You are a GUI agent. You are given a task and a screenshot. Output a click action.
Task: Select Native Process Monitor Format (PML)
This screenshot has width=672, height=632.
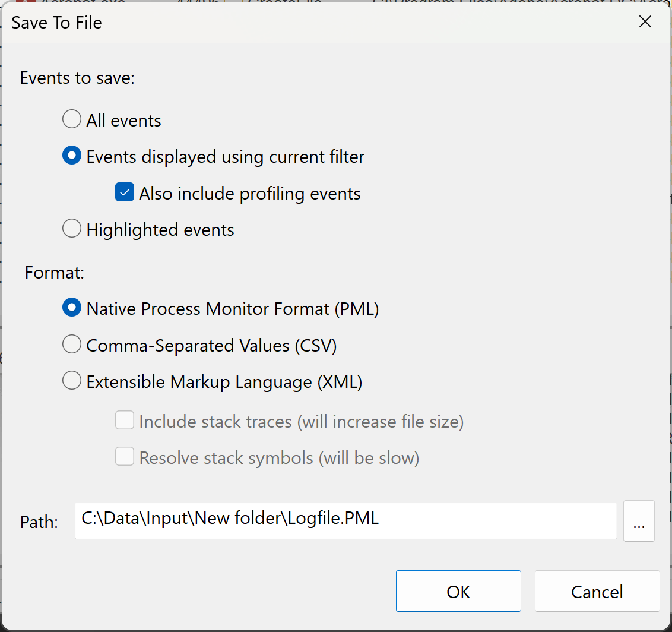click(71, 308)
